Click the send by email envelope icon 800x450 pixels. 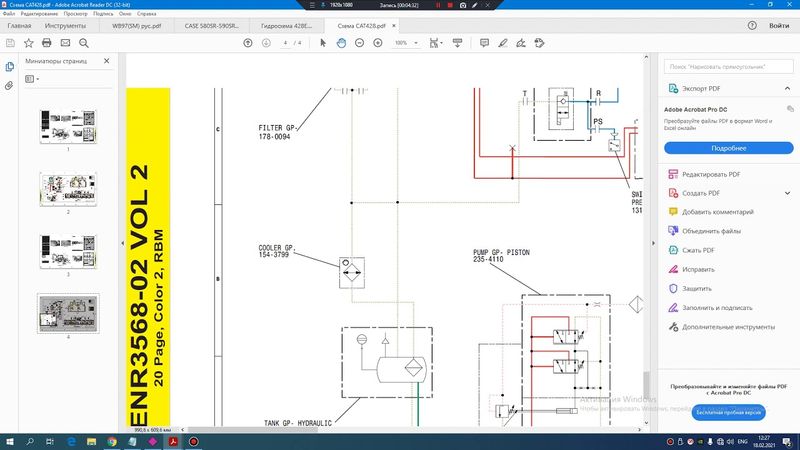(65, 43)
